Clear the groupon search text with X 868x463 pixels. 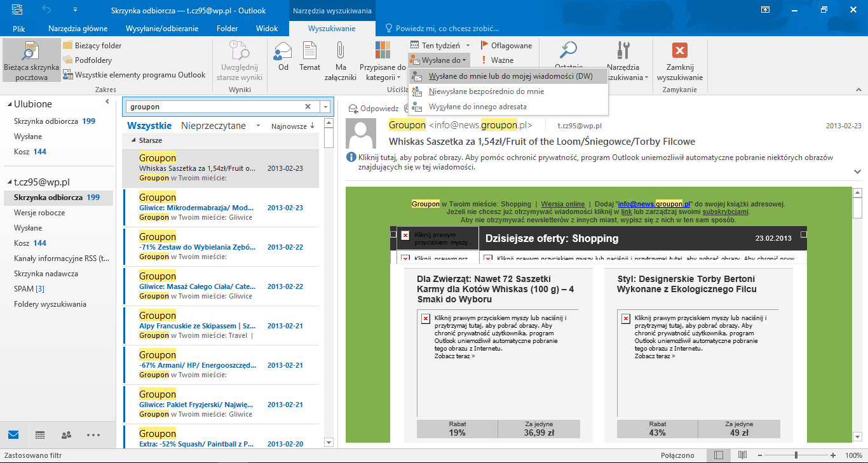(308, 107)
